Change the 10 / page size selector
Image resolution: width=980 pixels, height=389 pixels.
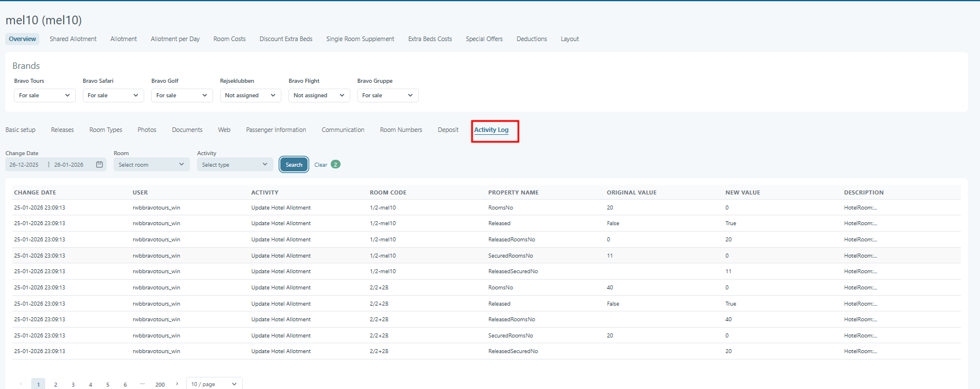214,384
